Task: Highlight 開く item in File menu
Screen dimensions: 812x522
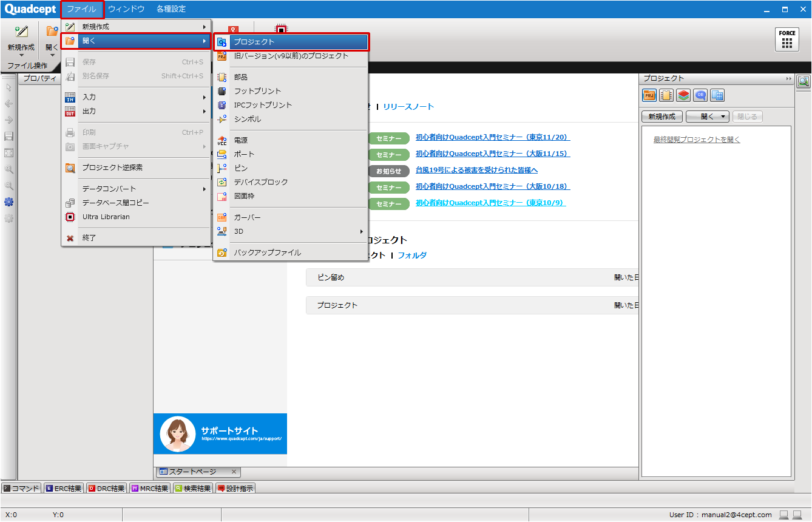Action: click(x=136, y=41)
